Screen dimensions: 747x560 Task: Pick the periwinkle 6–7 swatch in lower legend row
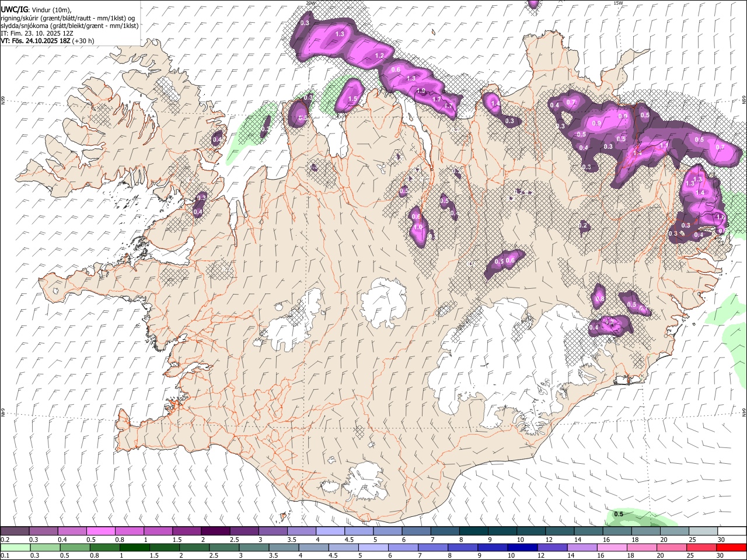[x=403, y=547]
